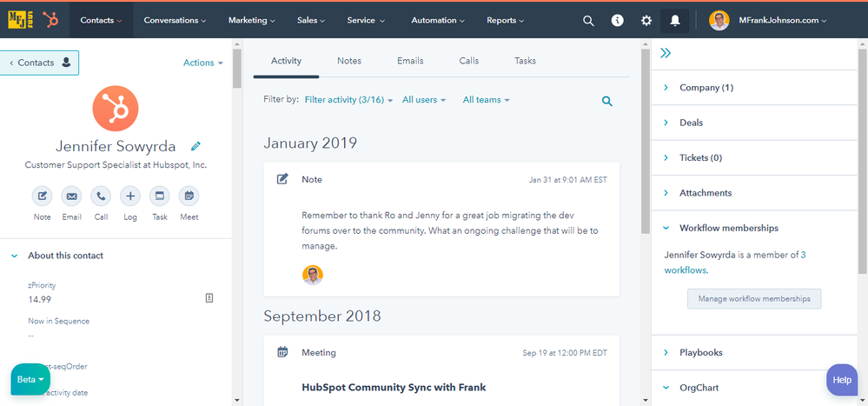Open the Automation navigation menu
Viewport: 868px width, 406px height.
tap(438, 21)
